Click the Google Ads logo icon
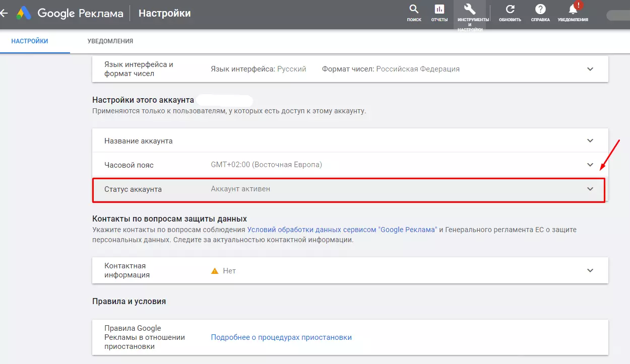This screenshot has height=364, width=630. (24, 13)
